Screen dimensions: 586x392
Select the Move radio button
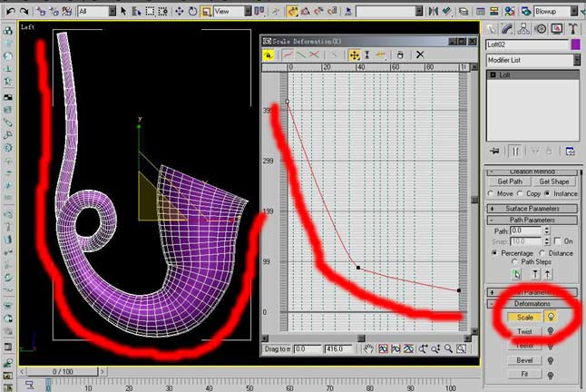click(491, 193)
